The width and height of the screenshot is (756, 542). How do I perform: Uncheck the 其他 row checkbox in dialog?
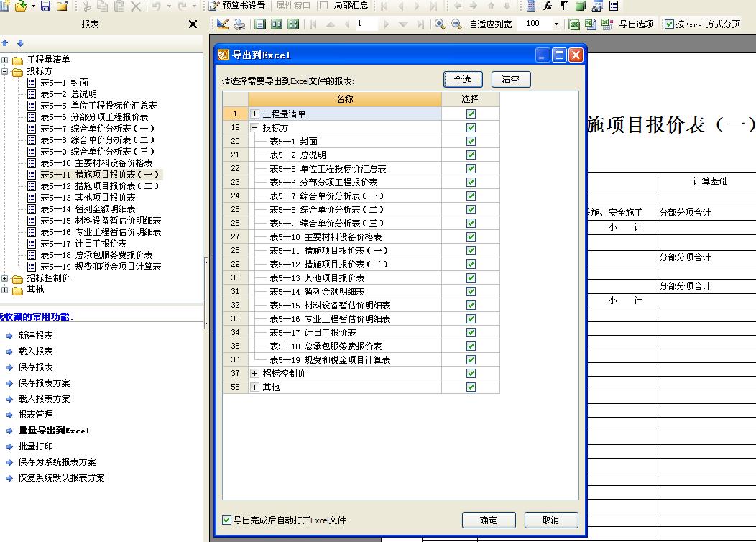click(x=471, y=387)
